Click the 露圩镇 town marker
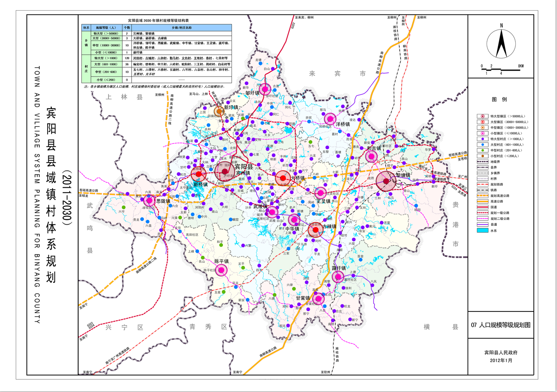This screenshot has height=392, width=557. pos(338,277)
